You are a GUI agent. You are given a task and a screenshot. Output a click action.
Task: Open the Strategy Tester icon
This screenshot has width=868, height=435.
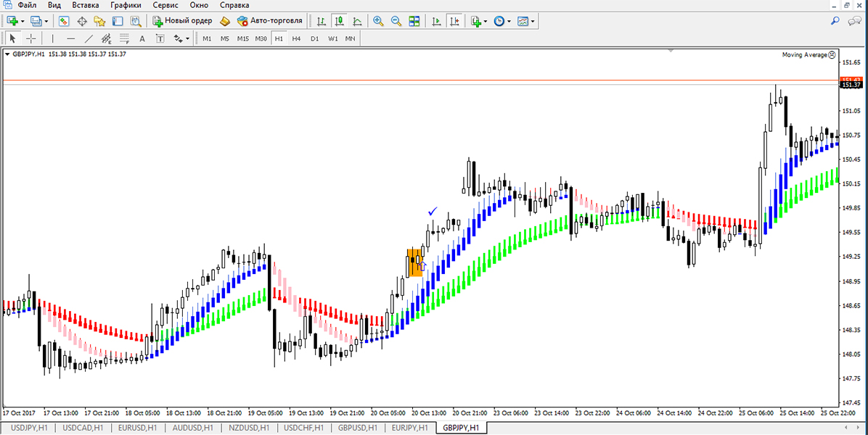[x=136, y=21]
